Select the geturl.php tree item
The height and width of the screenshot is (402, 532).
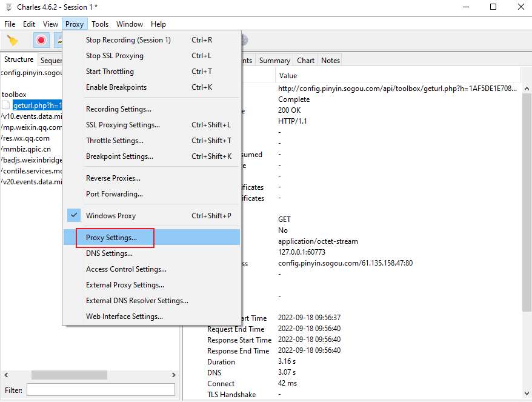[38, 106]
